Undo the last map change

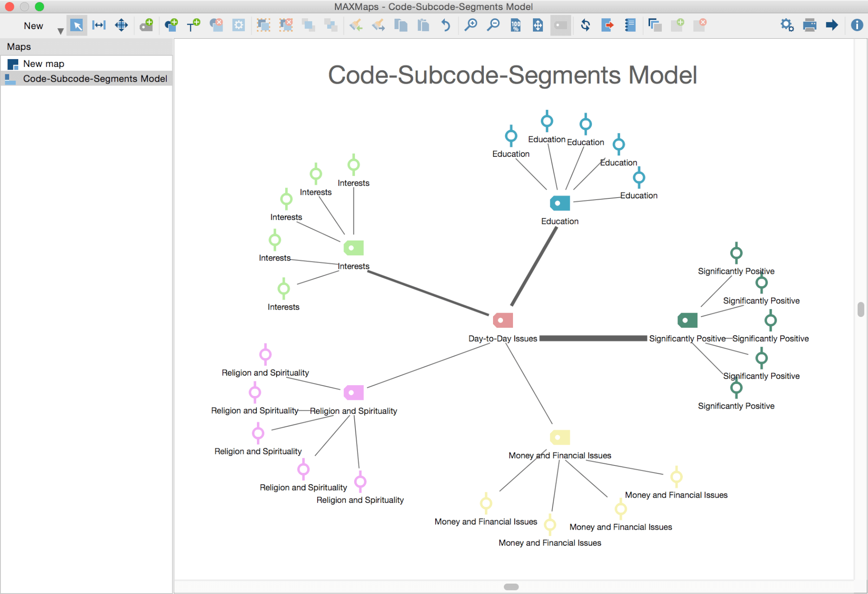point(446,25)
